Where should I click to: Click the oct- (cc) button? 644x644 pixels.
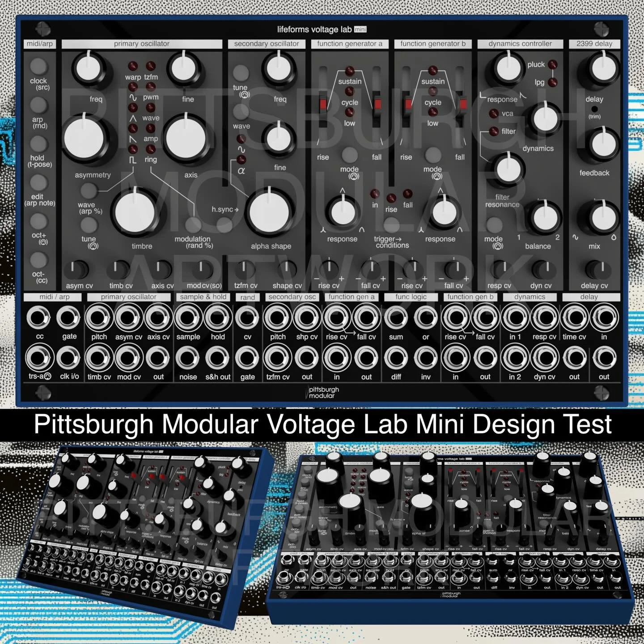[39, 260]
